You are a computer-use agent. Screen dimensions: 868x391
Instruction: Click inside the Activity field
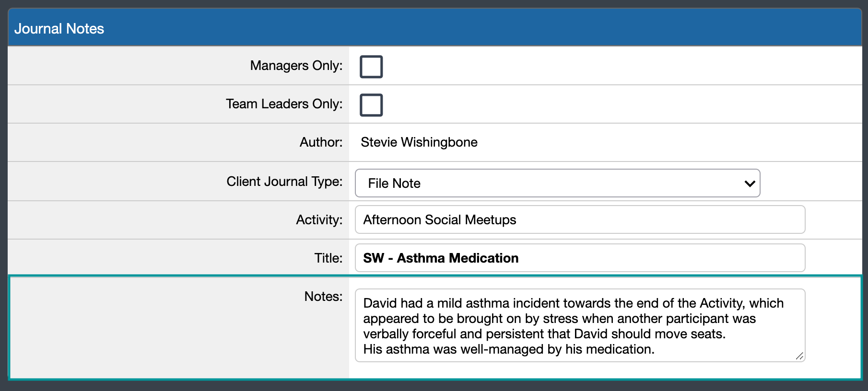tap(528, 219)
